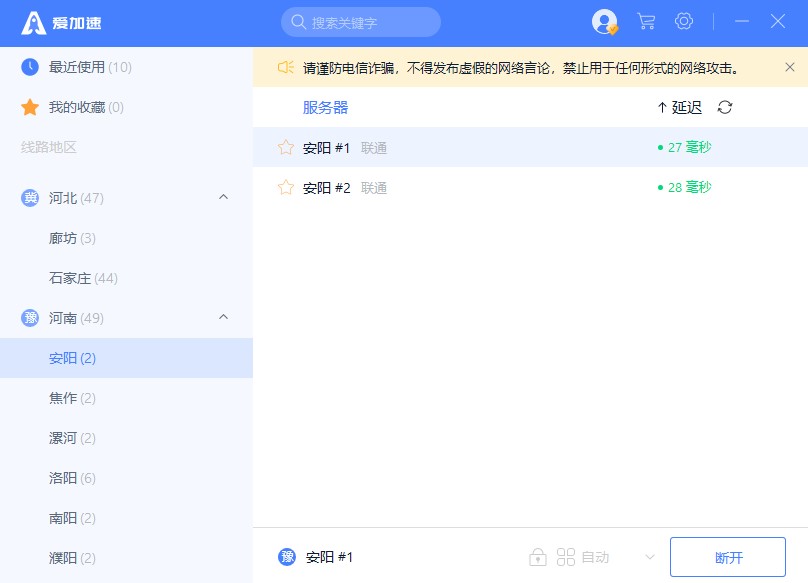Select server row 安阳 #2 联通
Image resolution: width=808 pixels, height=583 pixels.
point(530,187)
